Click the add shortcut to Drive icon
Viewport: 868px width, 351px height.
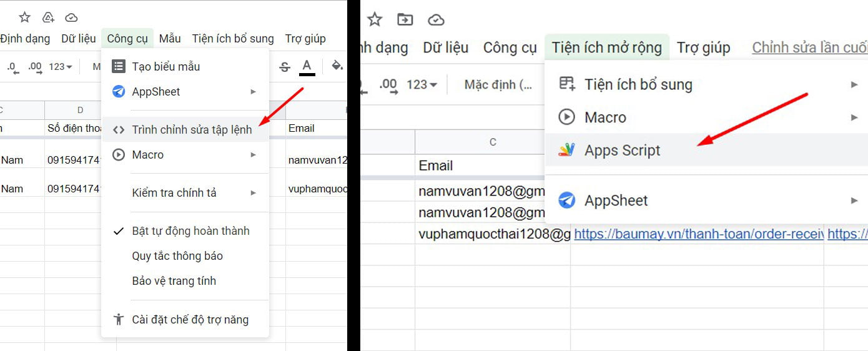pos(48,17)
